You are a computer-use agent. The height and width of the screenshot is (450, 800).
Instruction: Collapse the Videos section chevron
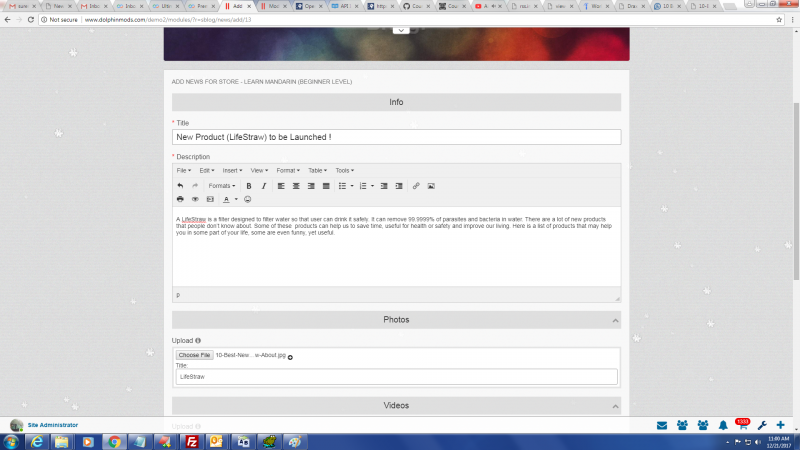click(x=615, y=406)
